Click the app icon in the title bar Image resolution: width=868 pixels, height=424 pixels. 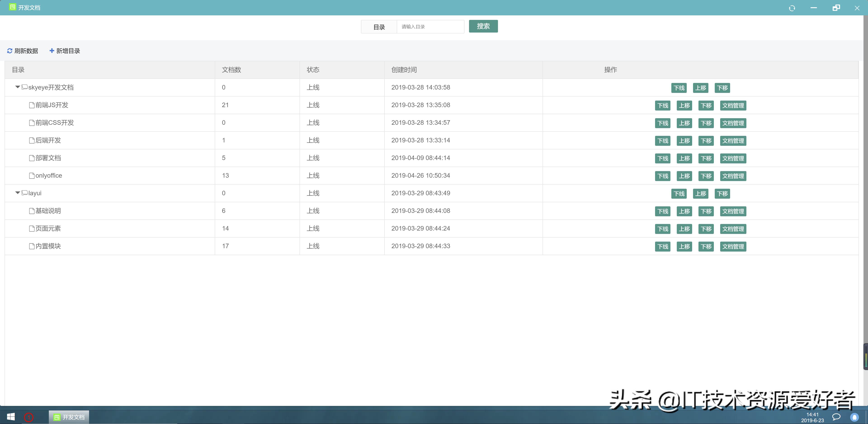pyautogui.click(x=12, y=7)
